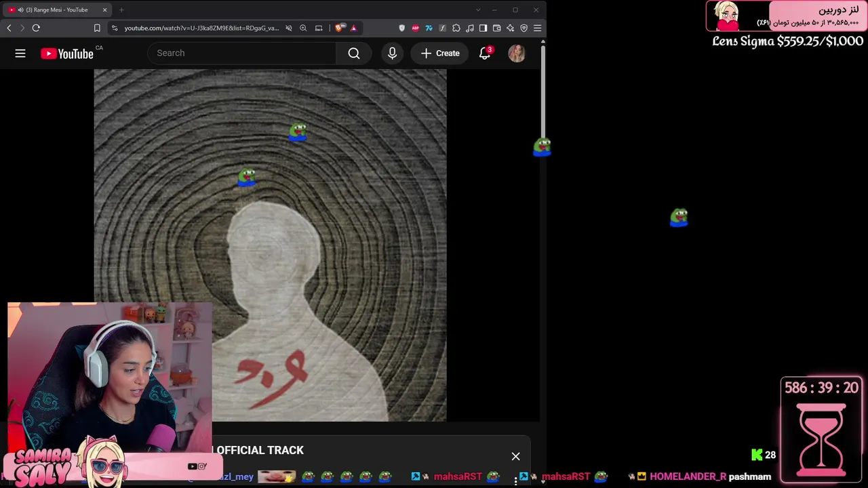Click the OFFICIAL TRACK title text
The height and width of the screenshot is (488, 868).
(260, 450)
